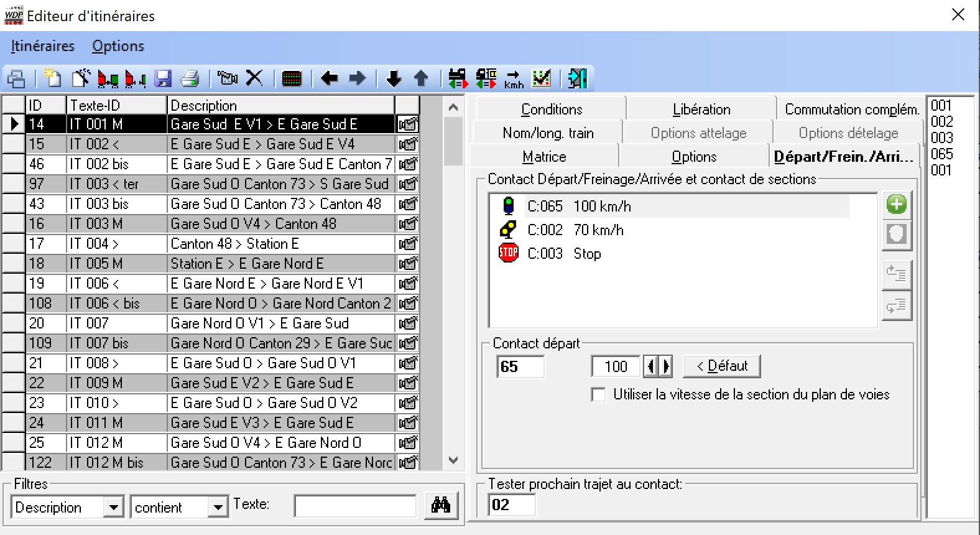Image resolution: width=980 pixels, height=535 pixels.
Task: Click the green plus add contact button
Action: (896, 205)
